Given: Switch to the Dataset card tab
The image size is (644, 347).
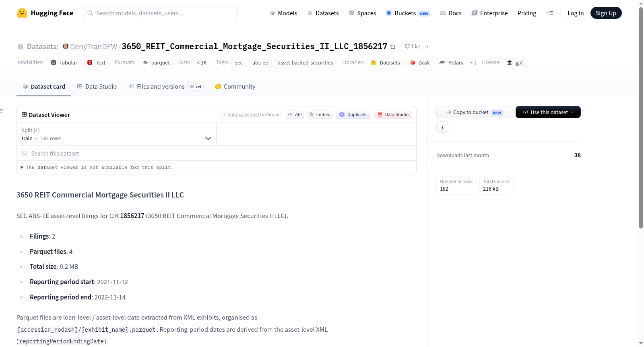Looking at the screenshot, I should 43,86.
